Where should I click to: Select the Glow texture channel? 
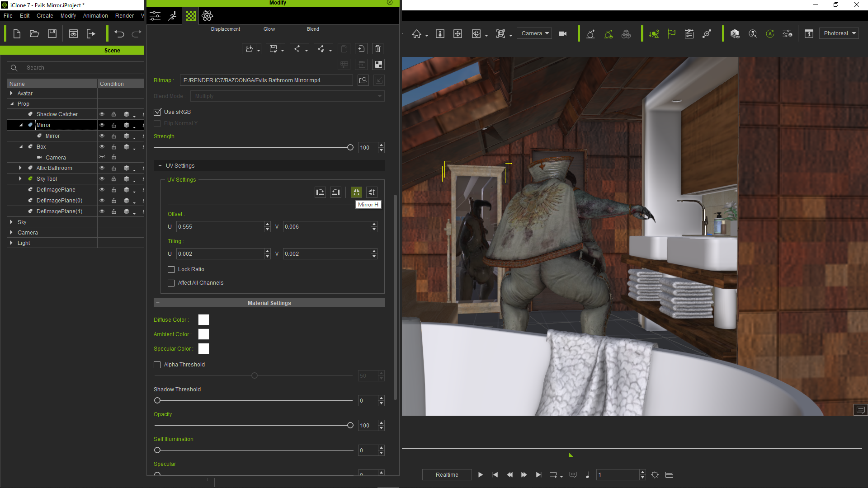click(269, 29)
